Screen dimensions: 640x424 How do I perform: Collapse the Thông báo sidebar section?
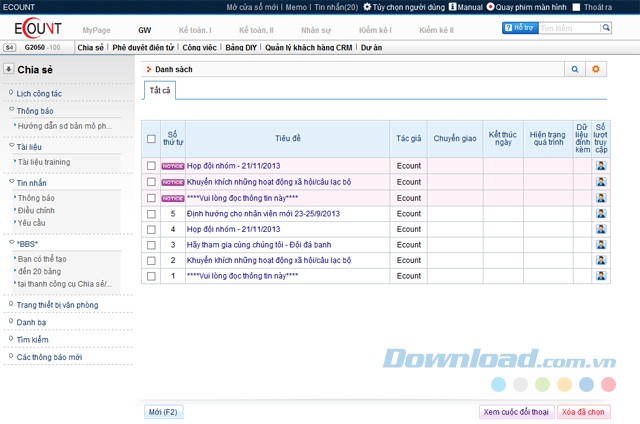10,110
